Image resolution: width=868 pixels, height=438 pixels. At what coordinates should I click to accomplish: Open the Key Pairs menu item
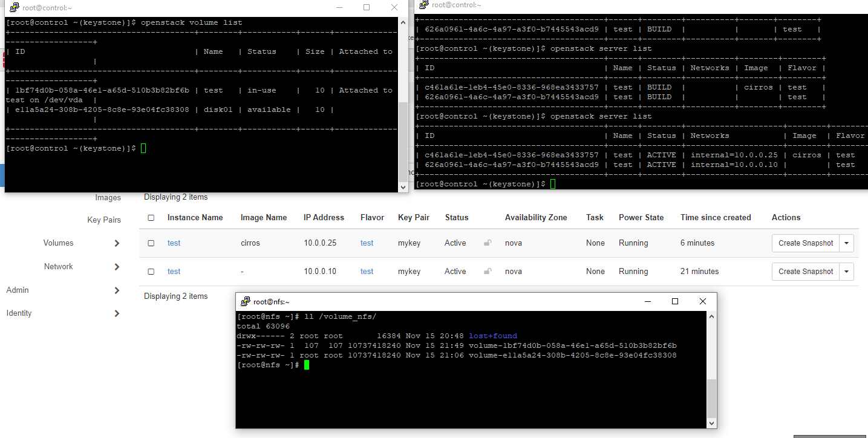pos(104,220)
